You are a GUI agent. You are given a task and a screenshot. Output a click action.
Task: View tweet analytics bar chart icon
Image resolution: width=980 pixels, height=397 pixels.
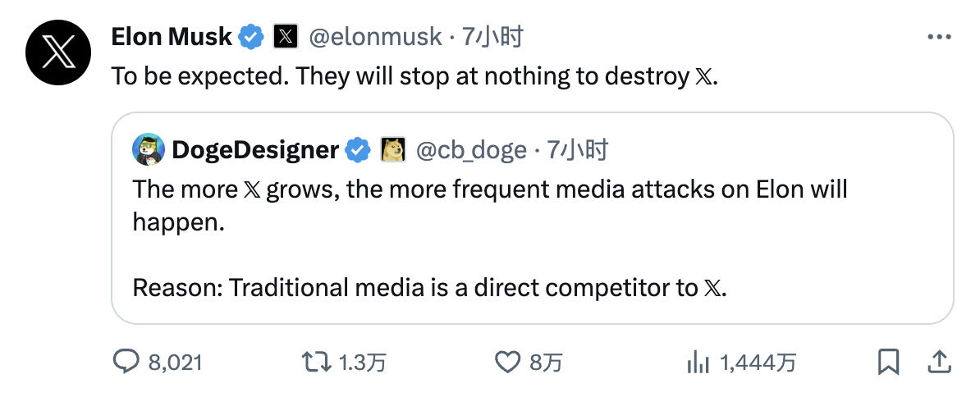pos(698,362)
